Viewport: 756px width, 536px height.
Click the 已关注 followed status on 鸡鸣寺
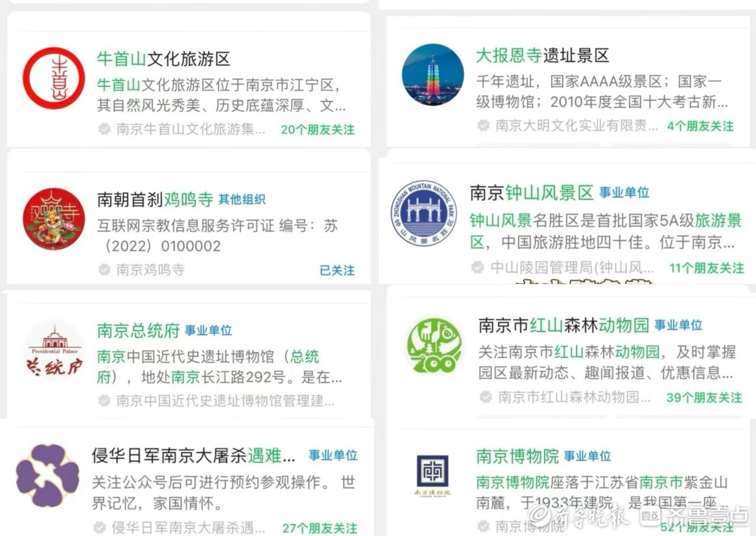337,270
